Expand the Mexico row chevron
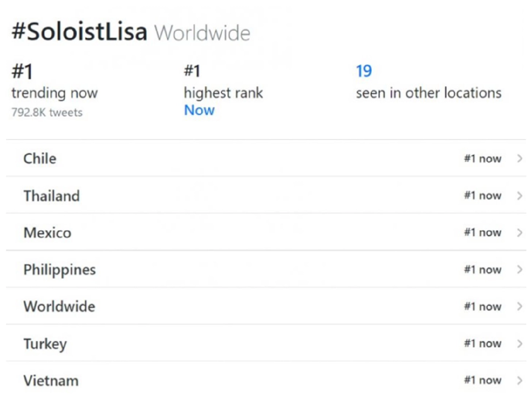 [519, 233]
